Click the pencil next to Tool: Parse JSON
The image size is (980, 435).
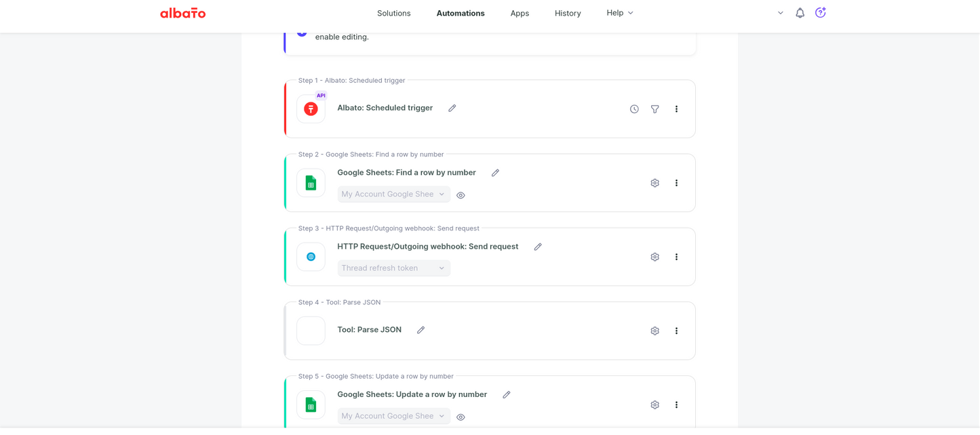421,330
